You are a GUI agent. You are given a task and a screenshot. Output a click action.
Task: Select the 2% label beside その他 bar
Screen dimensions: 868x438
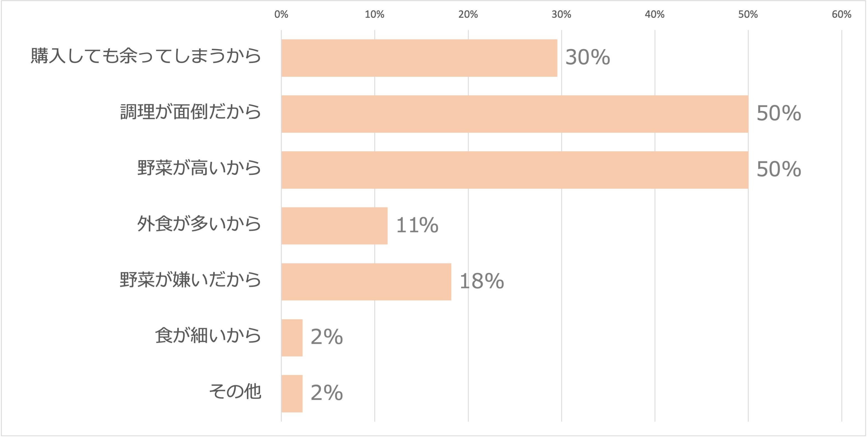pos(326,393)
